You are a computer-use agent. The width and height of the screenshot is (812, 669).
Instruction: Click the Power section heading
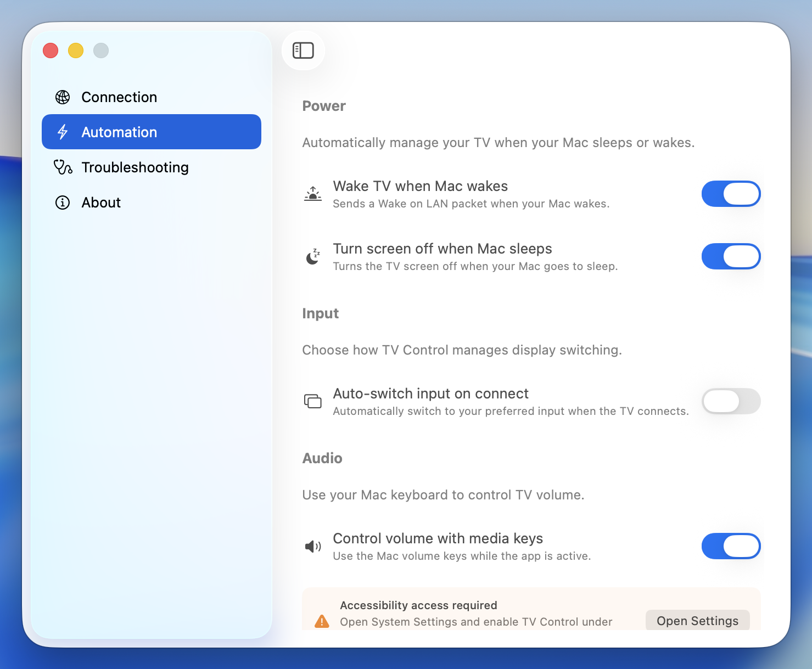pos(324,106)
